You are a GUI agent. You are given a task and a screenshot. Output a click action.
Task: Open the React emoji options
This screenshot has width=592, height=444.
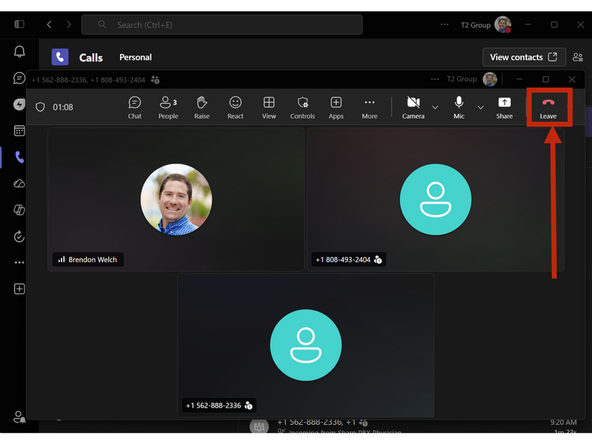[235, 107]
